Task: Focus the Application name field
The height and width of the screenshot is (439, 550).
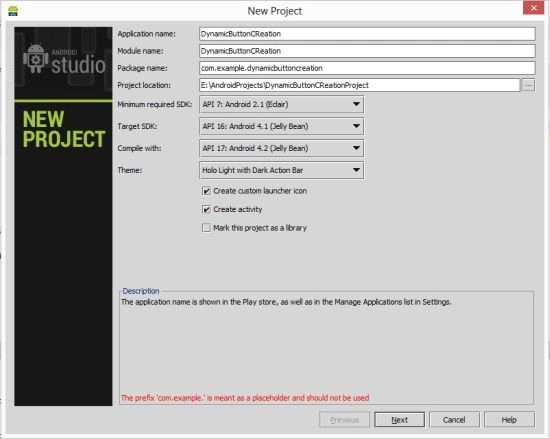Action: 367,34
